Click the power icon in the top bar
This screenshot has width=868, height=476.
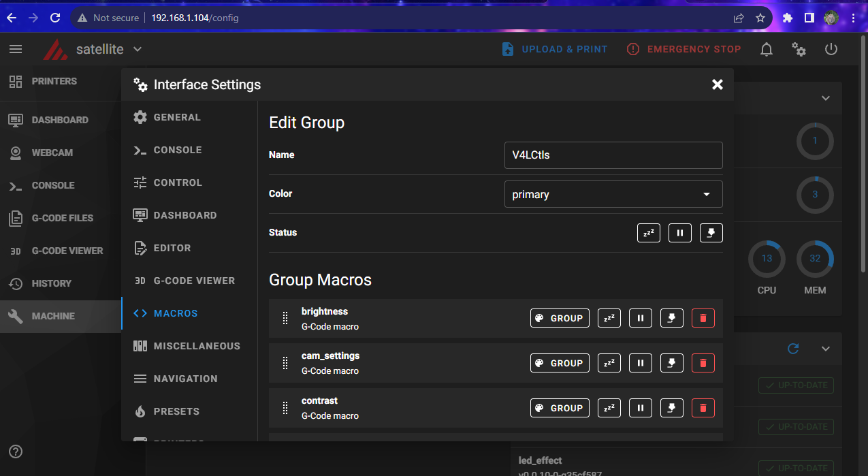(831, 49)
